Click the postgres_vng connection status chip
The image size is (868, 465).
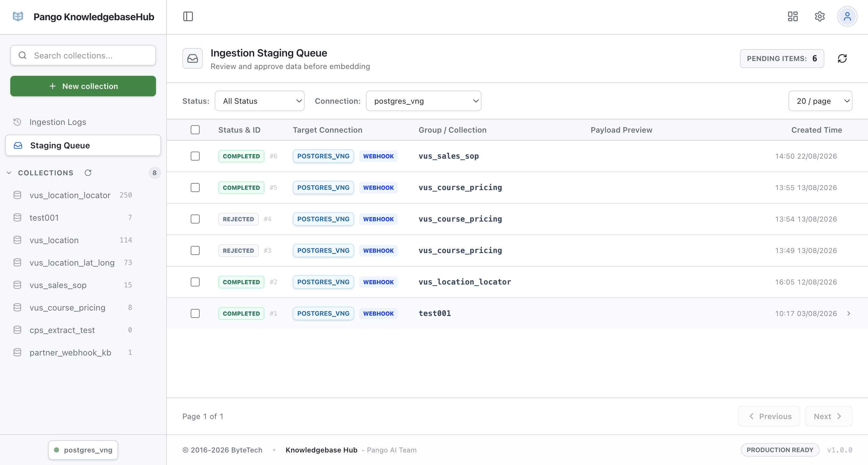(83, 450)
